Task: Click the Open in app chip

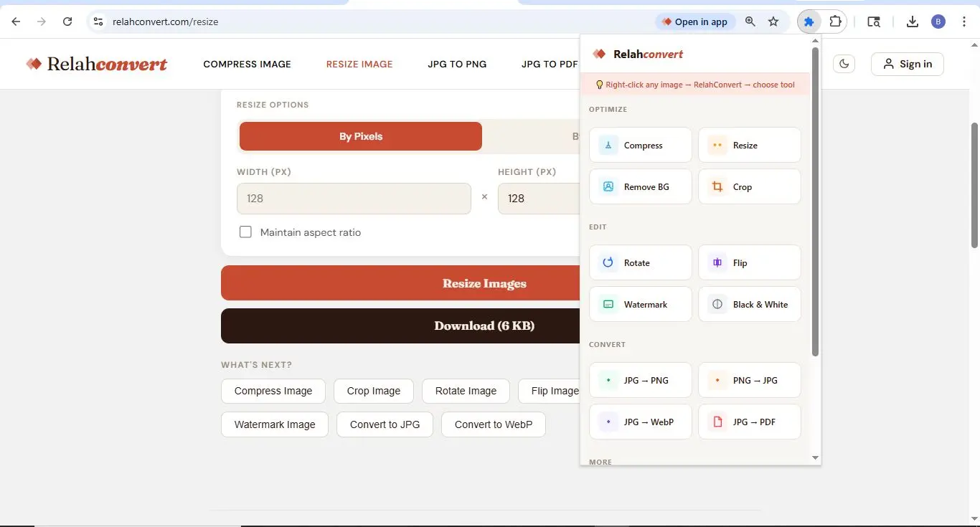Action: click(x=694, y=22)
